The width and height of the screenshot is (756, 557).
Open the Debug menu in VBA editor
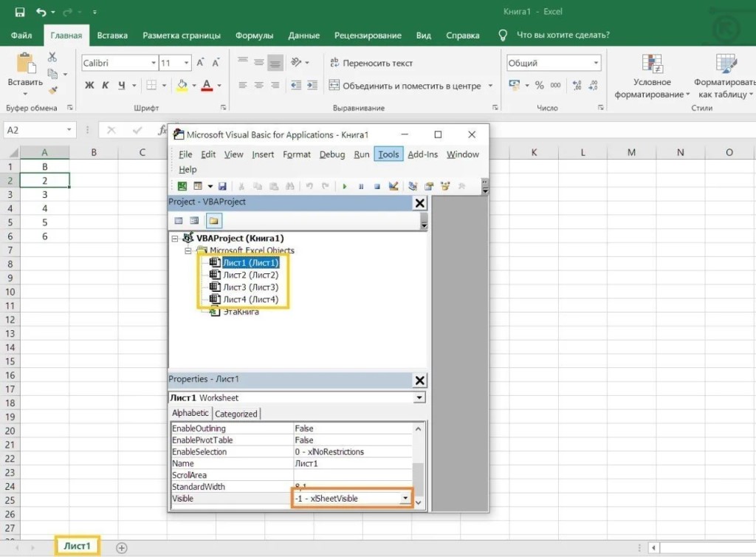331,154
